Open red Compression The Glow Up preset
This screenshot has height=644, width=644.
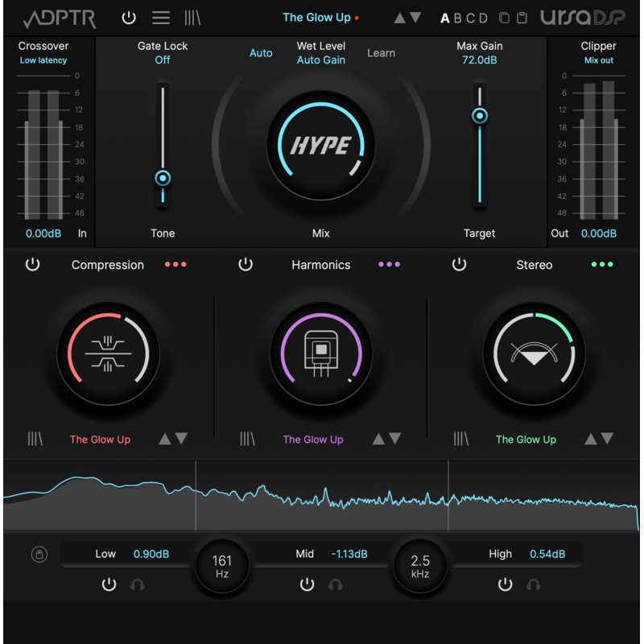[100, 440]
